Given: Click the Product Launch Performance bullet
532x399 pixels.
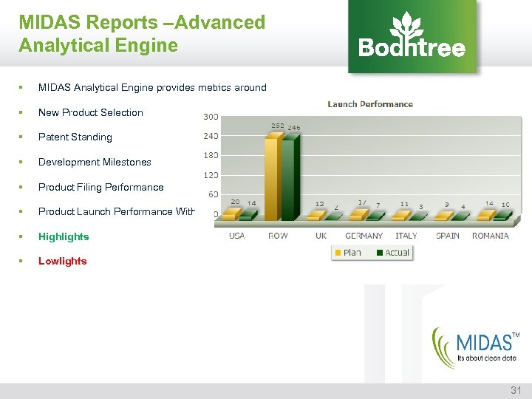Looking at the screenshot, I should 117,212.
